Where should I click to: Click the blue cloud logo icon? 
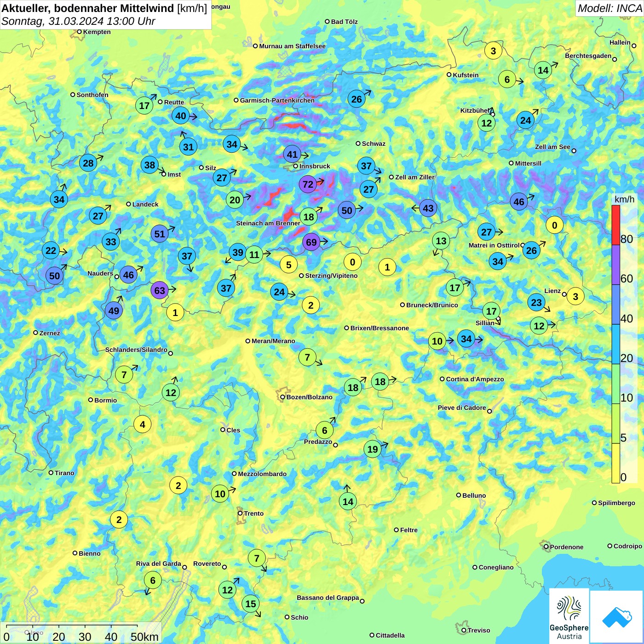tap(617, 617)
